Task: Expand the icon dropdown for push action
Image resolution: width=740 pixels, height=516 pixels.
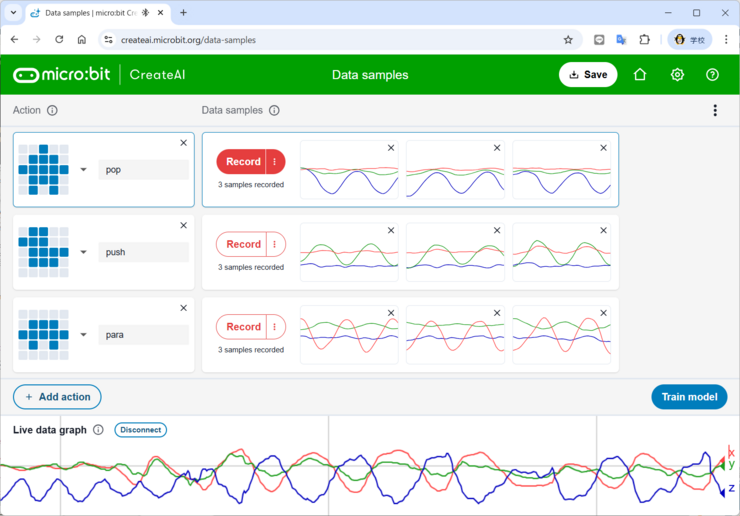Action: pyautogui.click(x=84, y=252)
